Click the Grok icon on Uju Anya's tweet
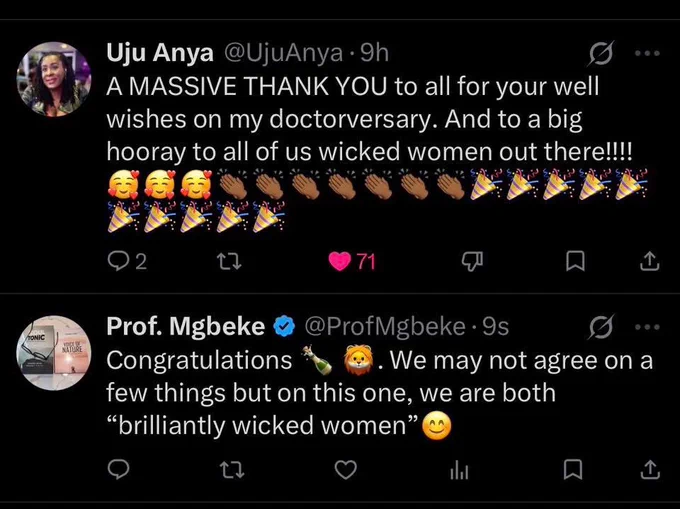Screen dimensions: 680x509 [x=602, y=53]
